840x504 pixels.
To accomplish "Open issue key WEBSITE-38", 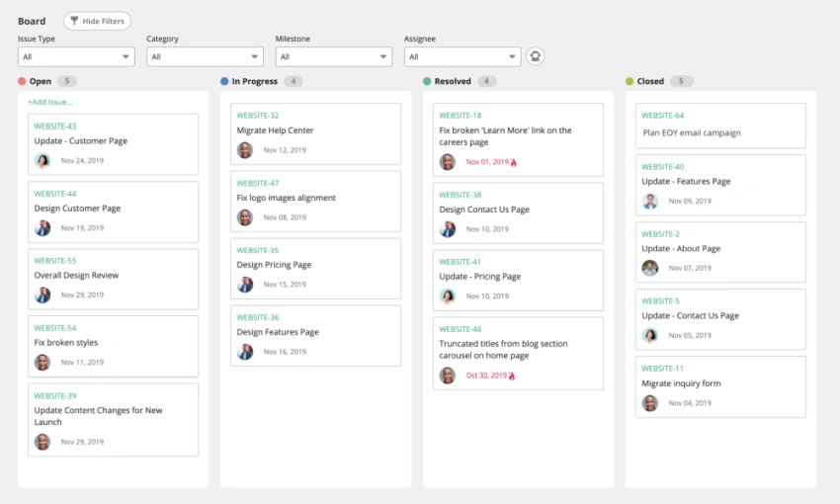I will (461, 195).
